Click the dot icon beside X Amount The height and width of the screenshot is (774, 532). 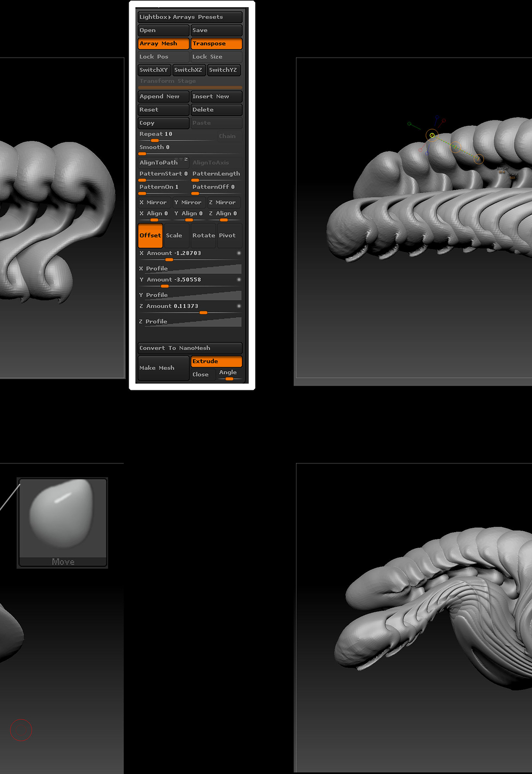coord(239,253)
